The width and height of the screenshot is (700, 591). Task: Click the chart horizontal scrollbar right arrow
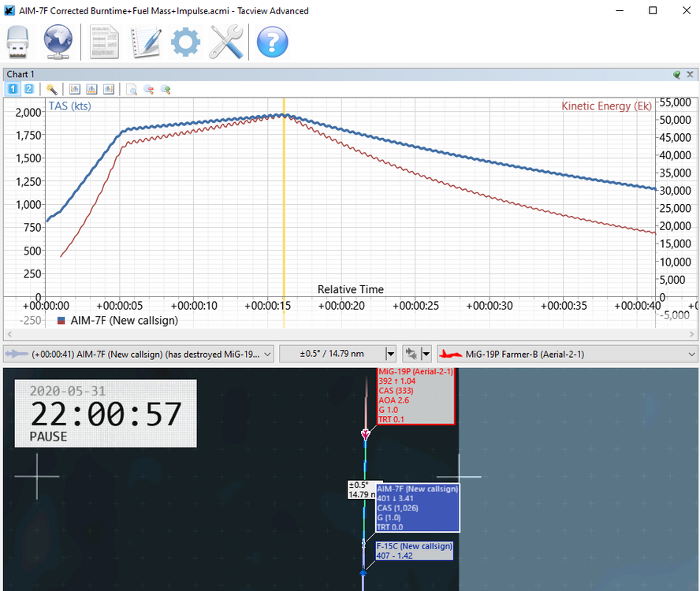[x=692, y=334]
